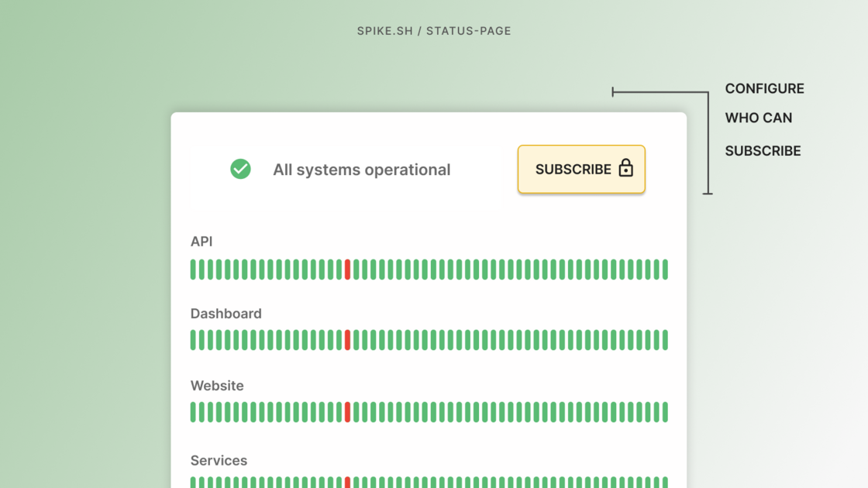Click the CONFIGURE WHO CAN SUBSCRIBE annotation
Image resolution: width=868 pixels, height=488 pixels.
coord(764,119)
